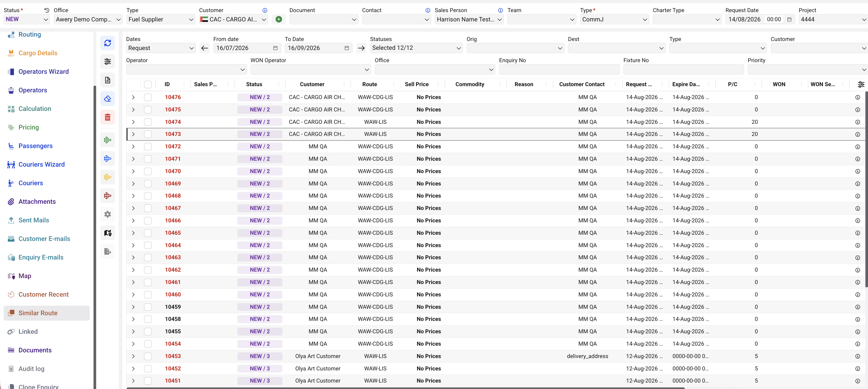
Task: Click the yellow airplane icon
Action: pyautogui.click(x=107, y=177)
